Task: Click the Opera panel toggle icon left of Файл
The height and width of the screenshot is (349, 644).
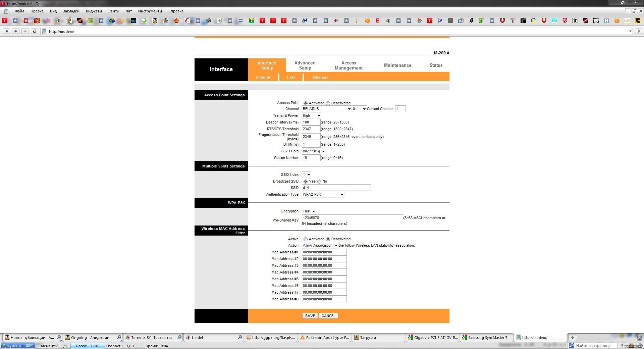Action: point(6,11)
